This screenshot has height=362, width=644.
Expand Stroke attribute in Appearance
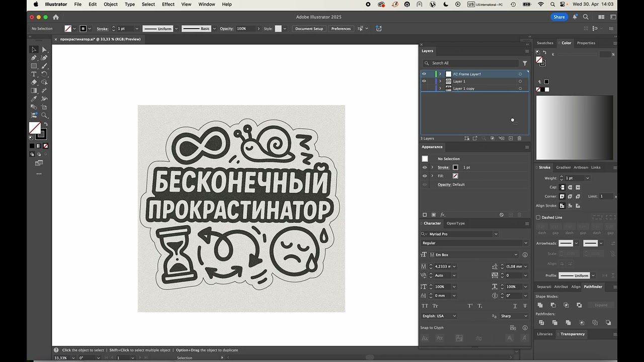point(432,167)
